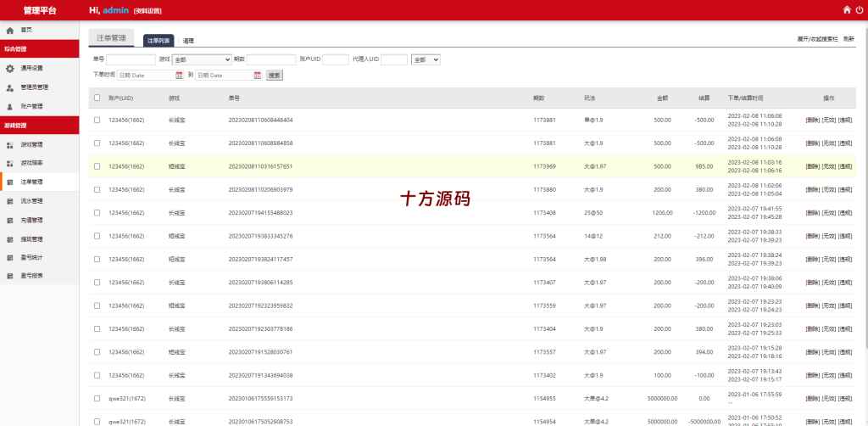The height and width of the screenshot is (426, 868).
Task: Check the row for order 20230208110206903979
Action: [97, 189]
